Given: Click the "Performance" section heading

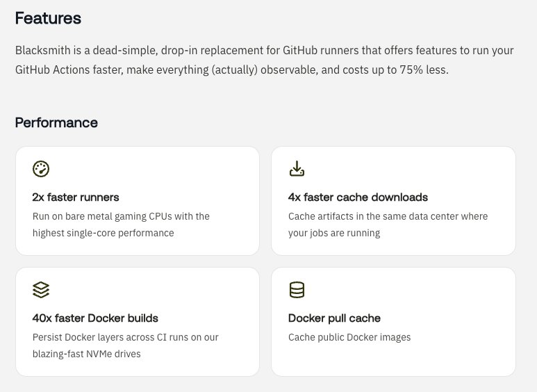Looking at the screenshot, I should [56, 123].
